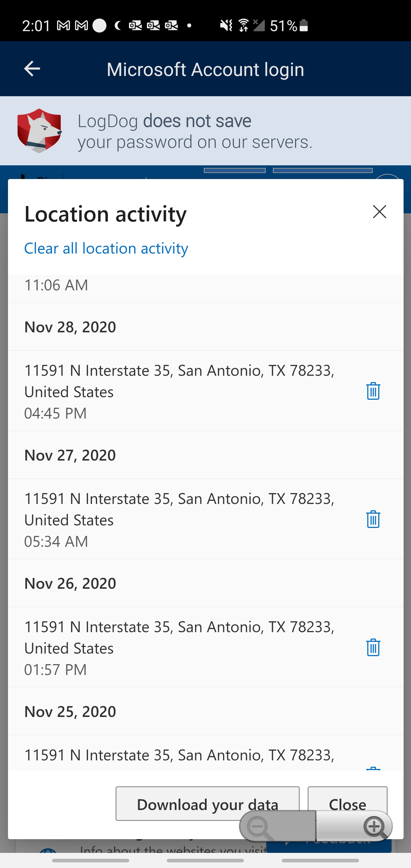Screen dimensions: 411x868
Task: Select the Nov 26 San Antonio address entry
Action: (x=179, y=637)
